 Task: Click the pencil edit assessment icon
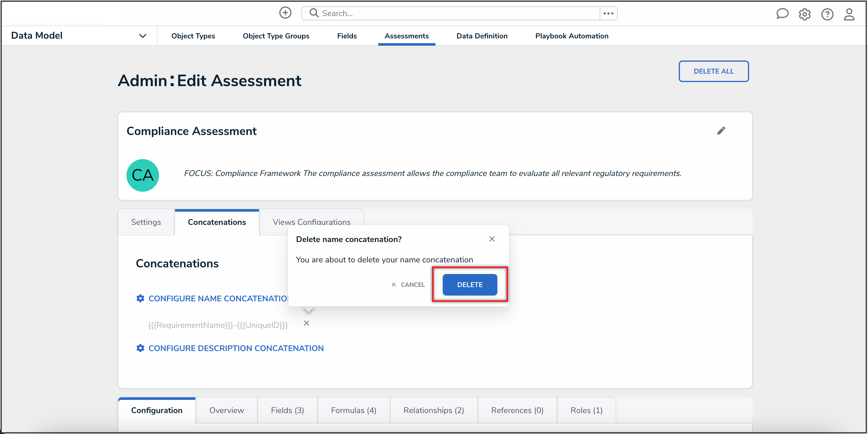[x=721, y=131]
